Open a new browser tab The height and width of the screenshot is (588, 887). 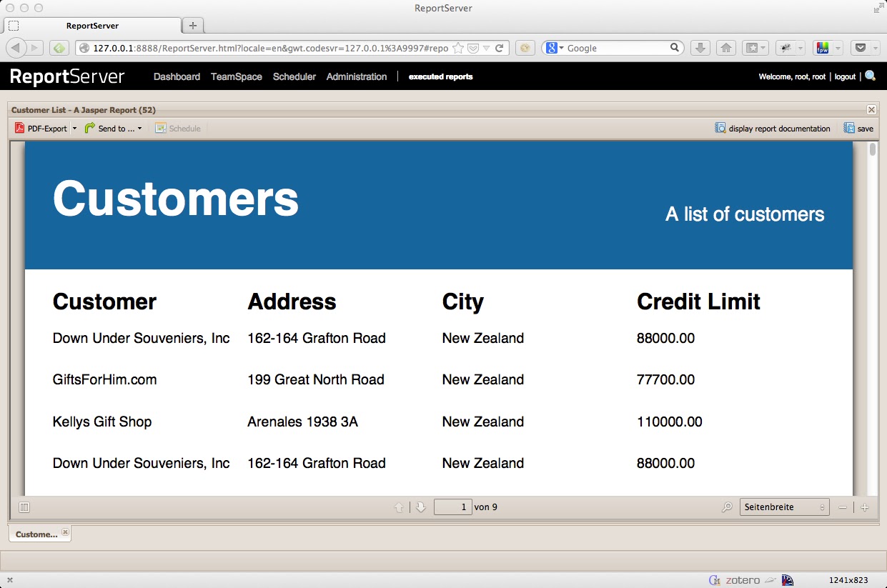point(193,26)
